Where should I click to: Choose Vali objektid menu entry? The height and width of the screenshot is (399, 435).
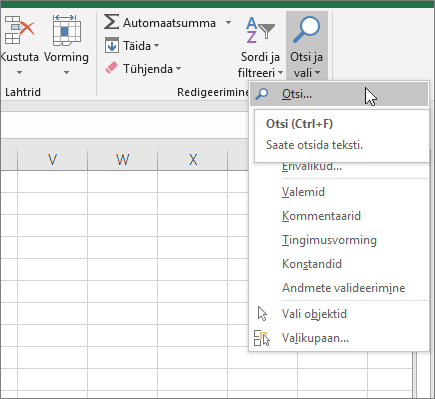pos(339,314)
